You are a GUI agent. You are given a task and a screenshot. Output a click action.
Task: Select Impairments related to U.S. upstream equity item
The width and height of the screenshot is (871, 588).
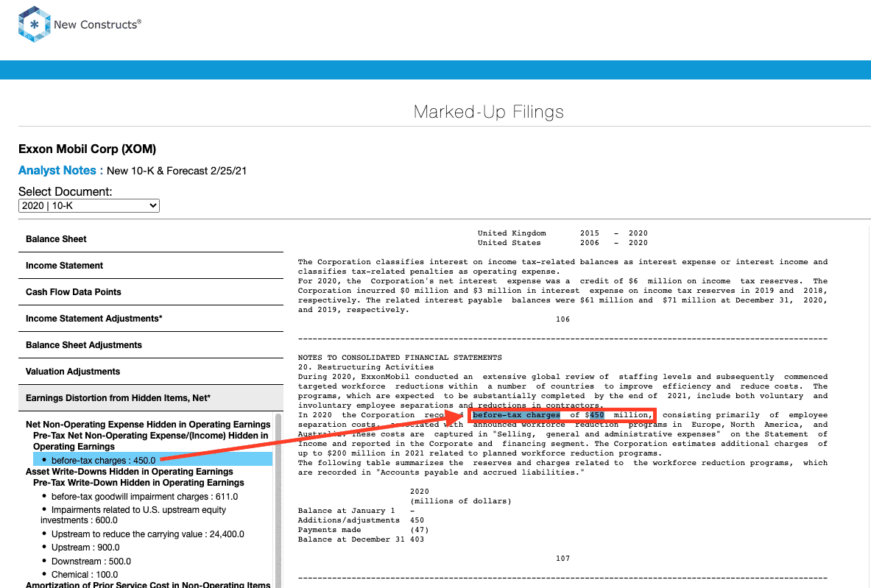133,514
